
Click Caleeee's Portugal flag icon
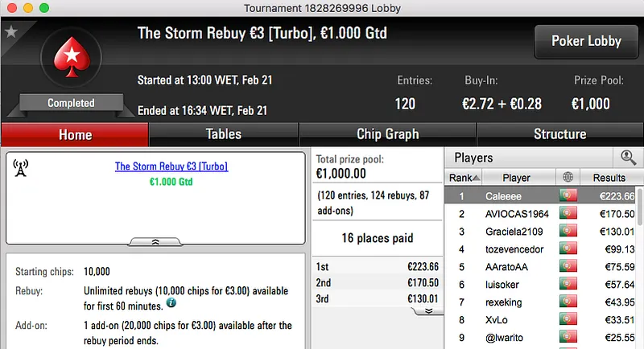pos(568,195)
